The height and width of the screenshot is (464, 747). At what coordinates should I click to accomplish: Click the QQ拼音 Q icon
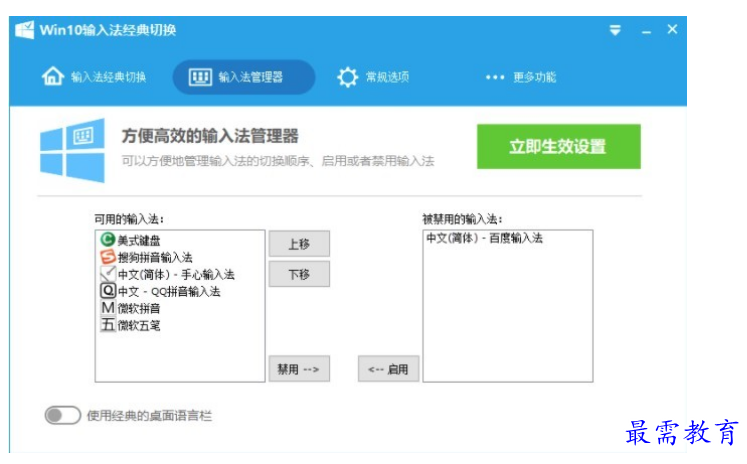tap(108, 290)
